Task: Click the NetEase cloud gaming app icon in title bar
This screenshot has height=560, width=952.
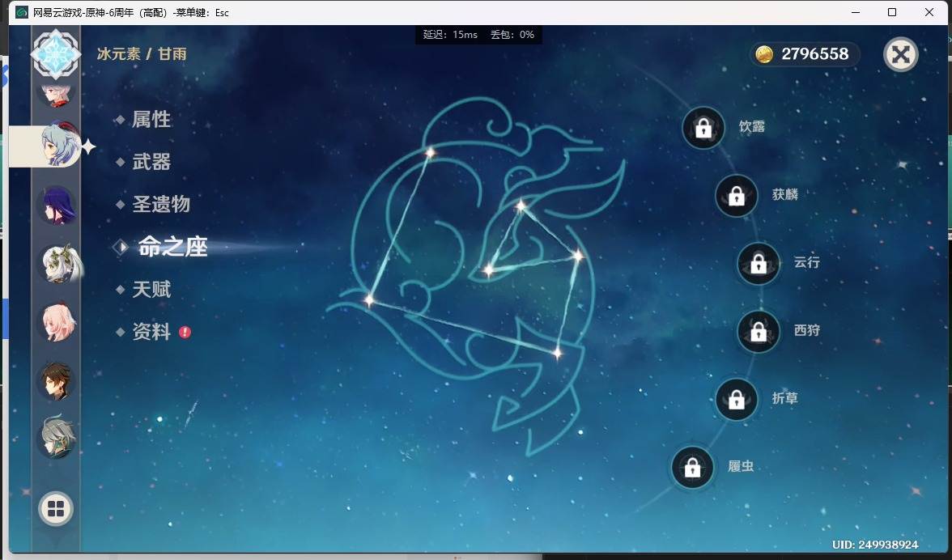Action: click(22, 12)
